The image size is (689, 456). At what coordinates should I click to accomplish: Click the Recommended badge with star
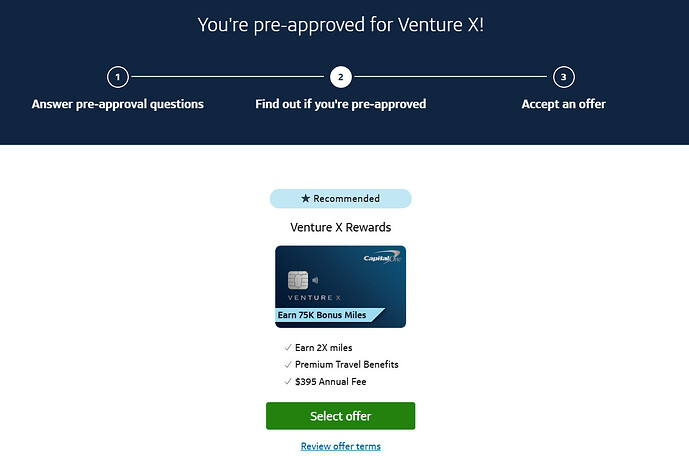point(341,199)
